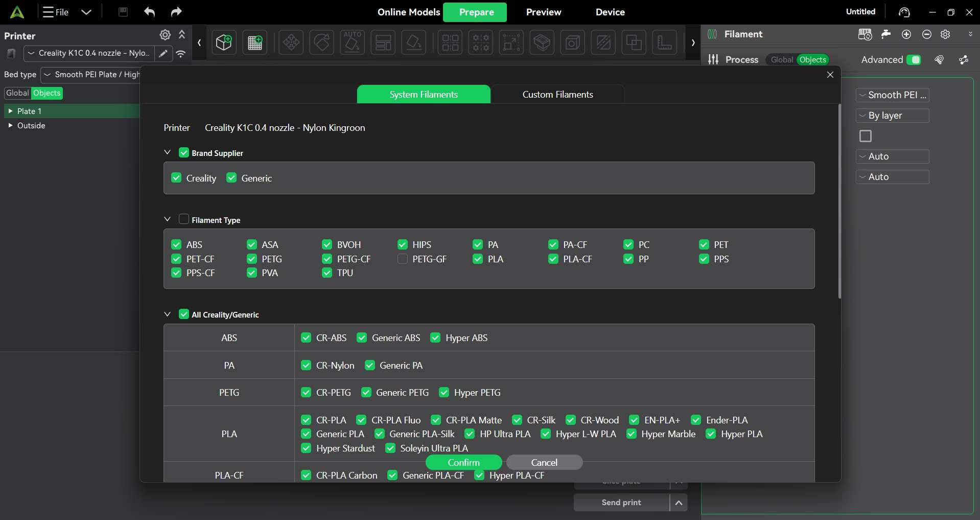Image resolution: width=980 pixels, height=520 pixels.
Task: Click the Add model cube icon
Action: [x=224, y=42]
